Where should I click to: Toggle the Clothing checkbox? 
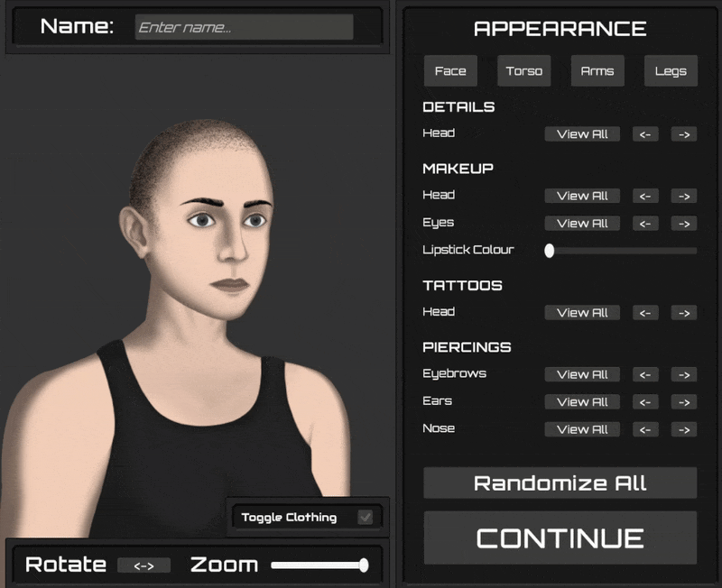(366, 517)
